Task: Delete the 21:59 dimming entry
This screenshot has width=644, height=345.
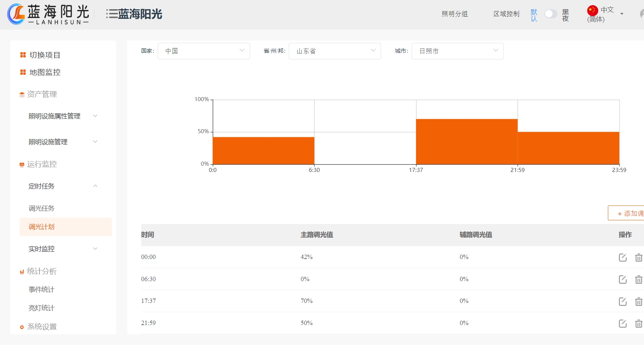Action: click(x=638, y=324)
